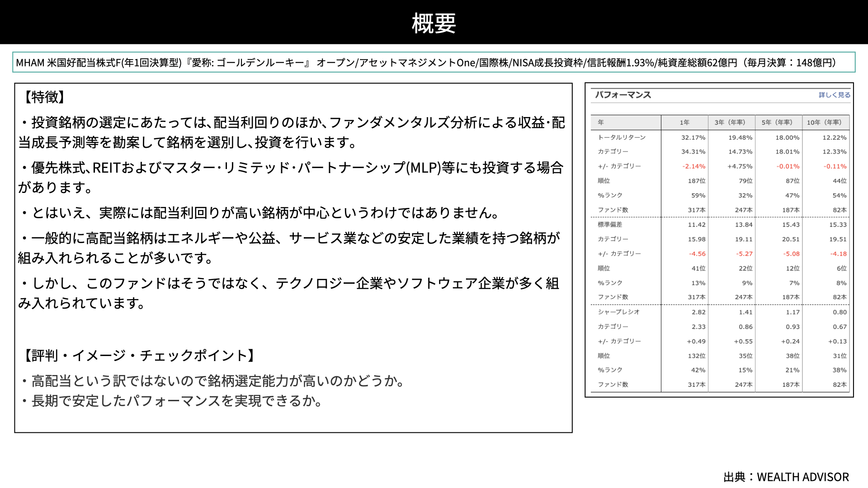Select the 32.17% total return value
868x488 pixels.
coord(693,137)
